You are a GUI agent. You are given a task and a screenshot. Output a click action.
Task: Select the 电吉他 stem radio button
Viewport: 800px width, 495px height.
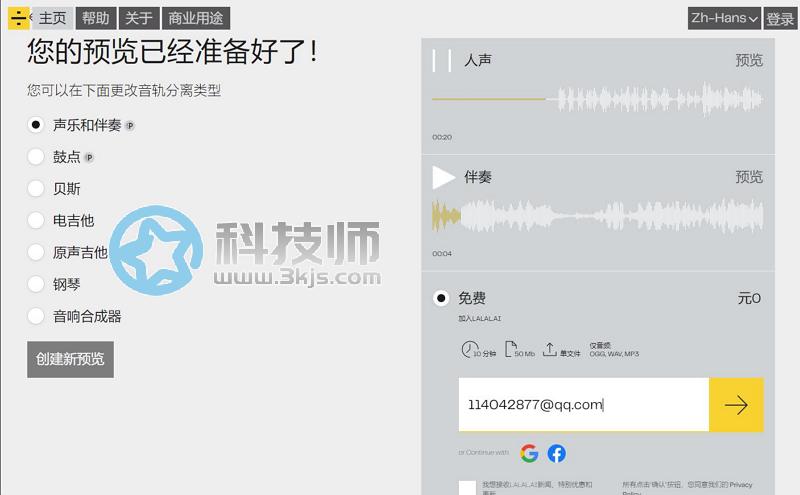point(36,220)
